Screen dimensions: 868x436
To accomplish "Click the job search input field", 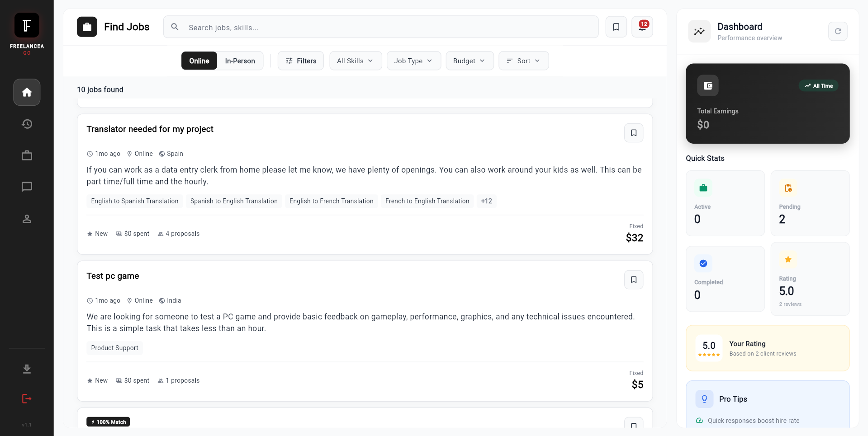I will click(381, 27).
